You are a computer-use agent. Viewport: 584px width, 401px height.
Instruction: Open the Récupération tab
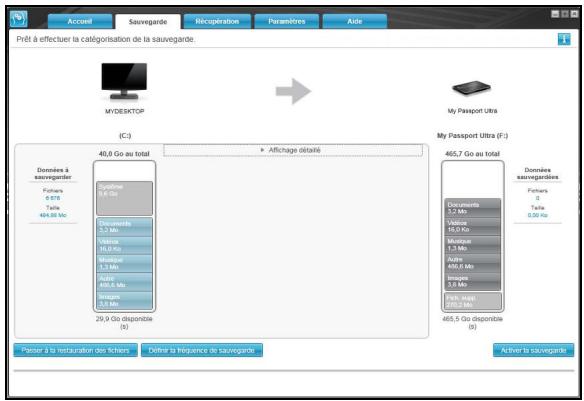[217, 22]
